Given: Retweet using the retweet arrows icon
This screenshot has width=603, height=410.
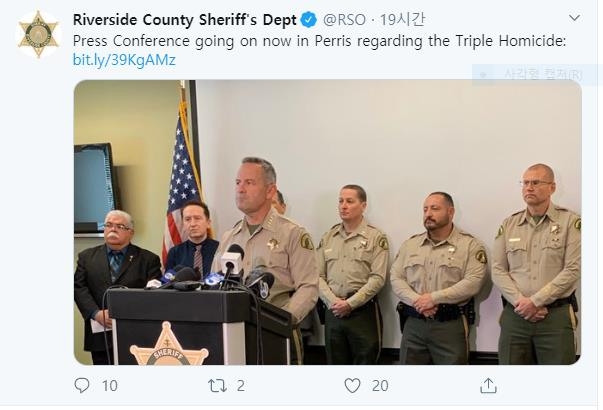Looking at the screenshot, I should click(x=217, y=385).
